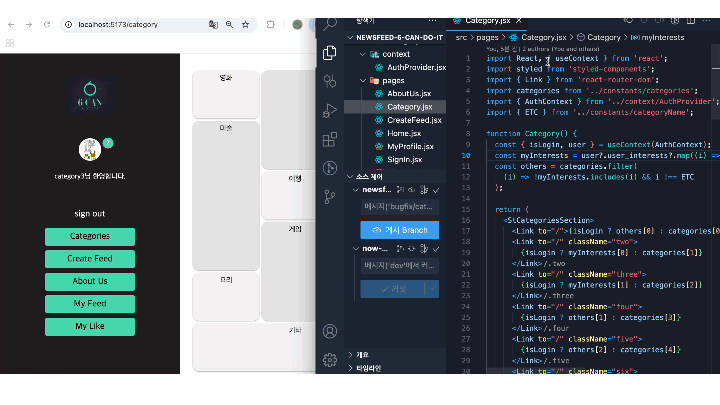The height and width of the screenshot is (405, 720).
Task: Click the translate page icon in the address bar
Action: [x=213, y=24]
